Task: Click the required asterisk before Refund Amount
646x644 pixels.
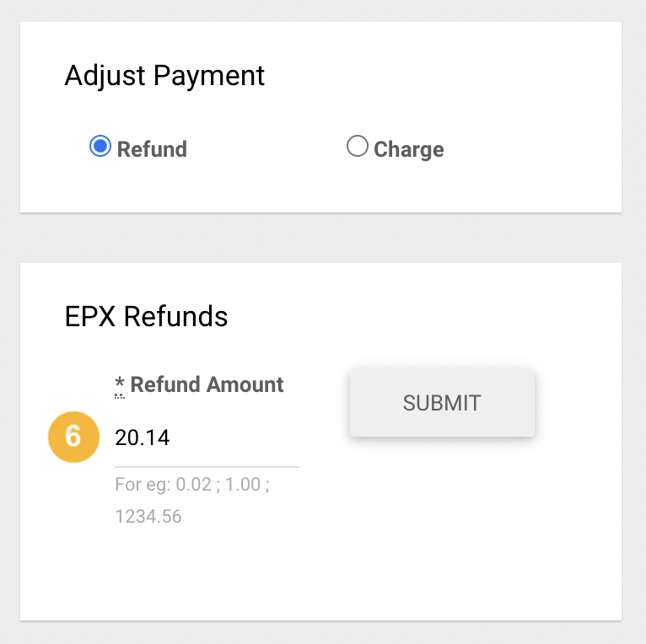Action: (x=120, y=385)
